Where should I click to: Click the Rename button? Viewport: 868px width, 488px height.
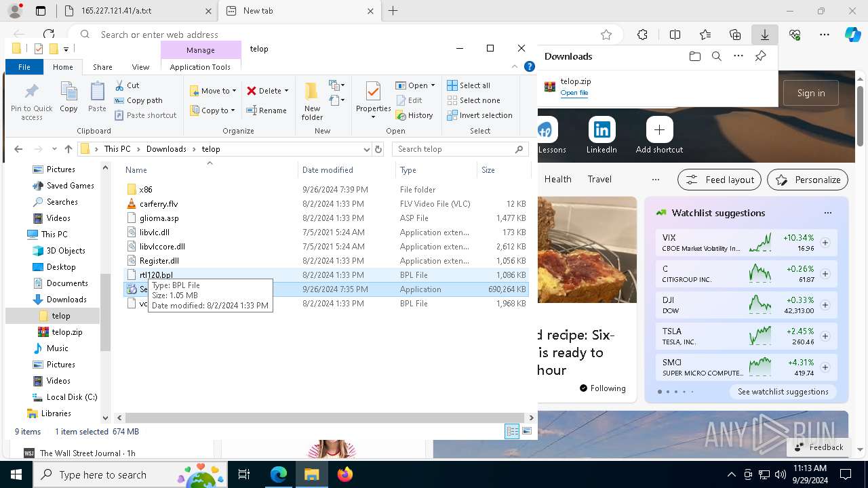click(x=266, y=110)
